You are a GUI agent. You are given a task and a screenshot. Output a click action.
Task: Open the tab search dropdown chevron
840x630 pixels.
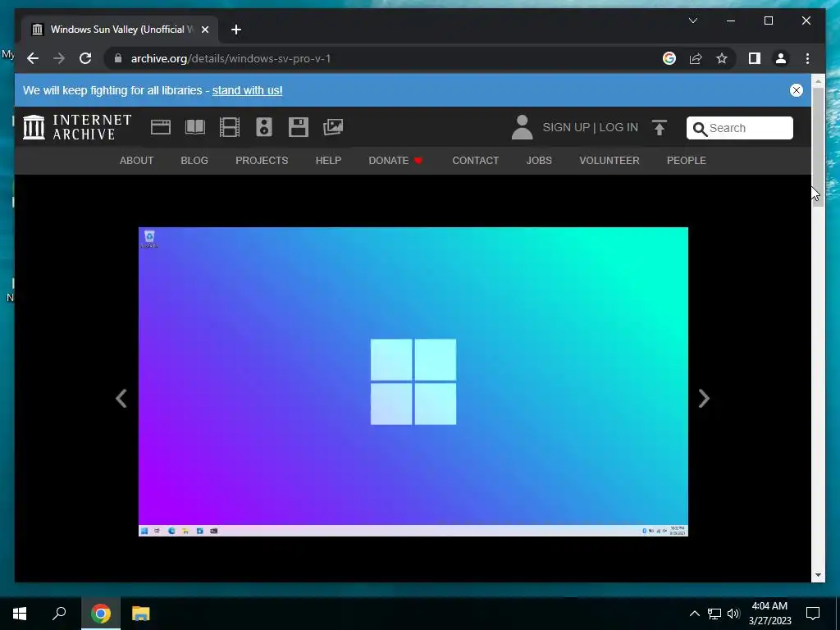tap(692, 21)
